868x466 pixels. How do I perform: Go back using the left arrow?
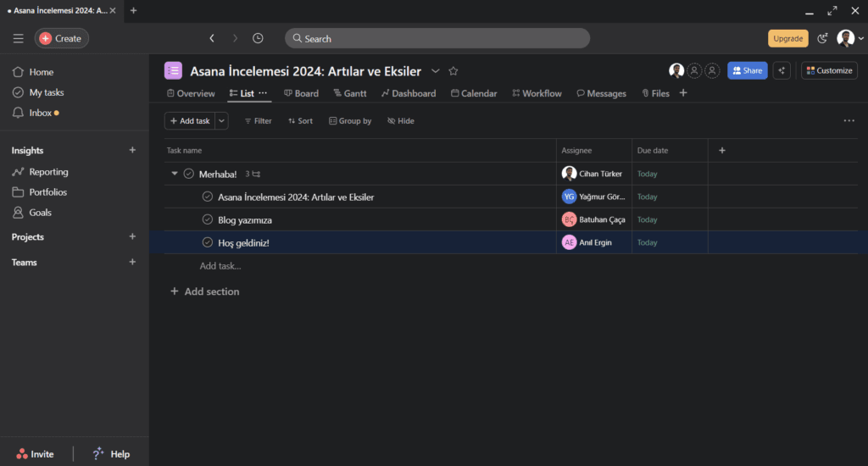tap(212, 38)
